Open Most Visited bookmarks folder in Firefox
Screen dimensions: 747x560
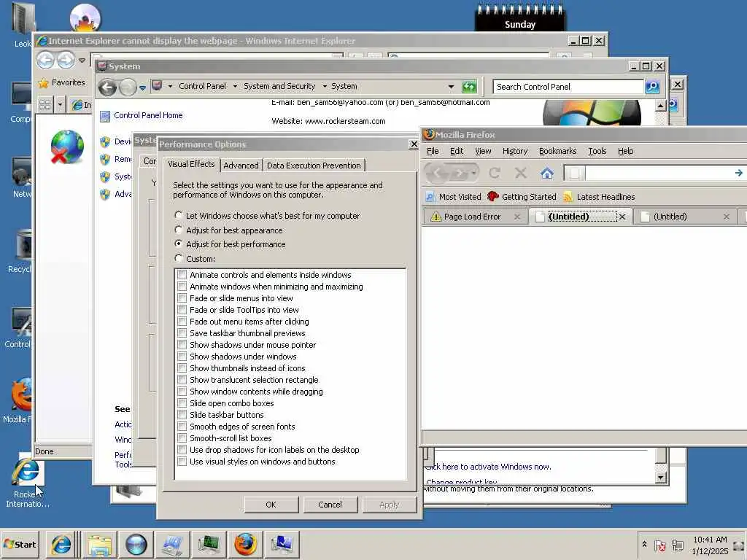click(x=454, y=197)
